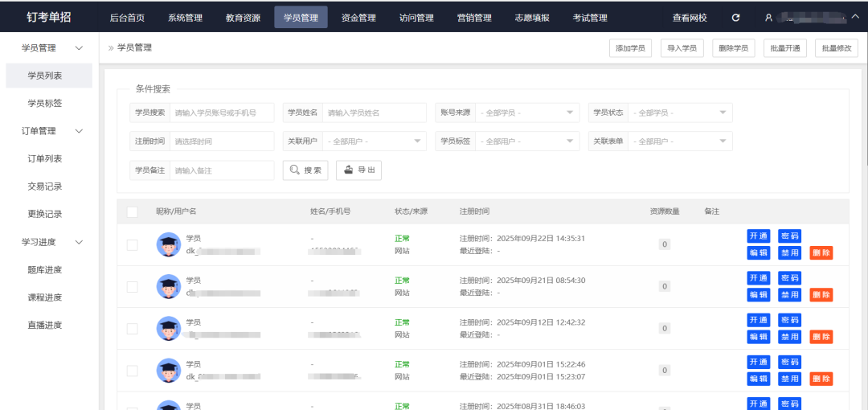Check the third student row checkbox
The height and width of the screenshot is (410, 868).
(133, 329)
